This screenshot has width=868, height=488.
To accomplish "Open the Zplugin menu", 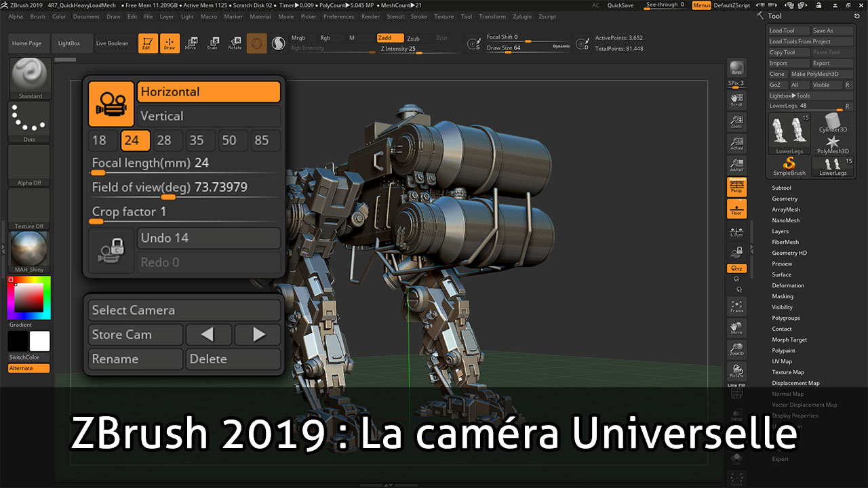I will [522, 16].
